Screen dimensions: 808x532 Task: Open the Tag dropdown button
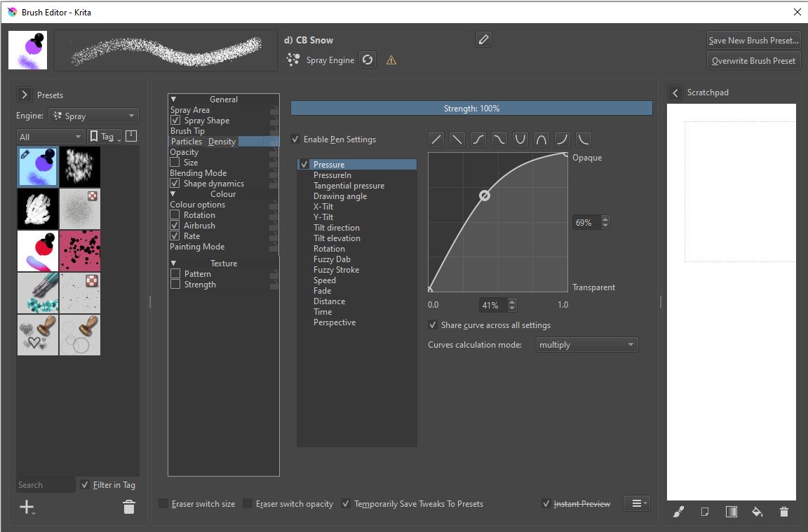click(105, 137)
